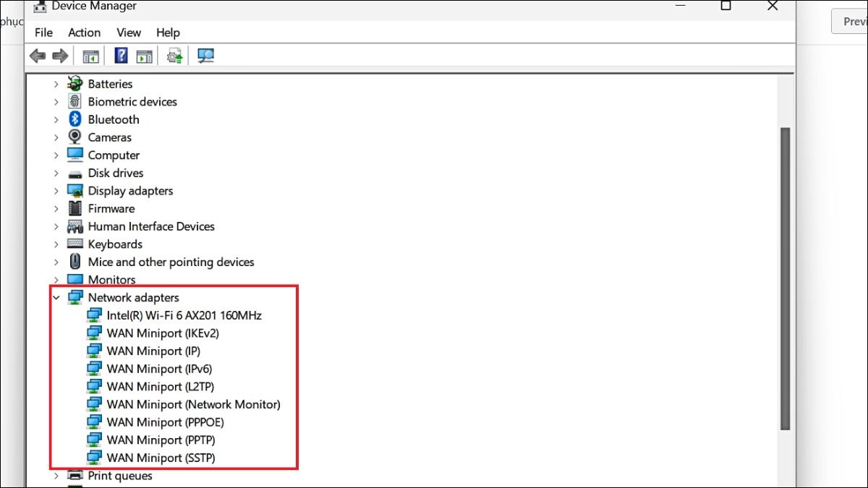Select the Display adapters category icon
The image size is (868, 488).
[x=75, y=191]
